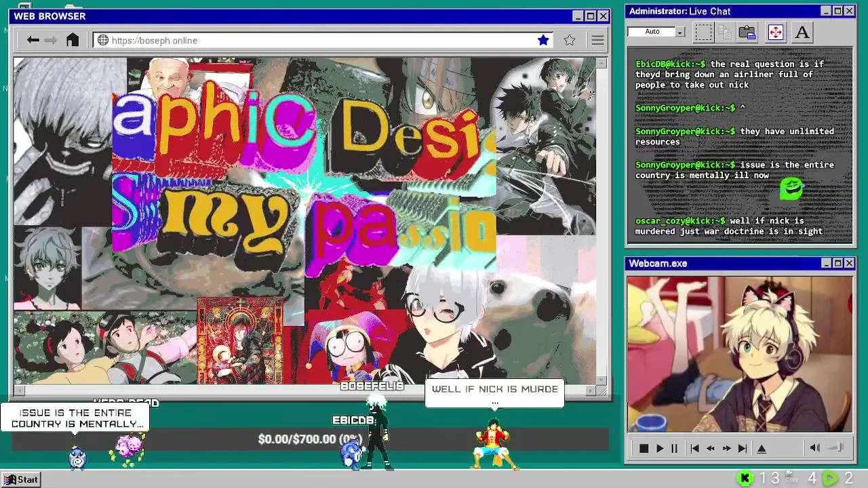Click the green emote in Live Chat
The image size is (868, 488).
pyautogui.click(x=791, y=188)
